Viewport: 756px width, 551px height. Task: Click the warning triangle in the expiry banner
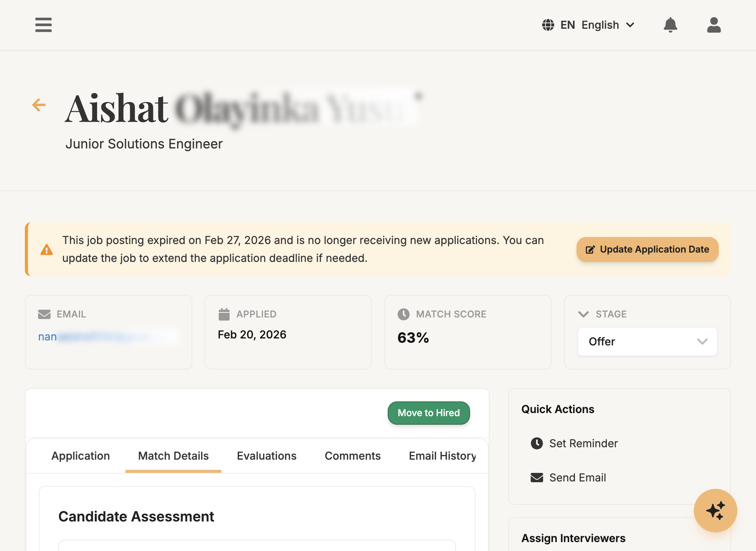tap(47, 249)
